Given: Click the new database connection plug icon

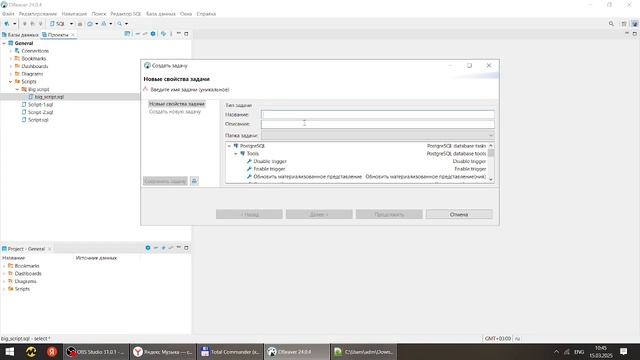Looking at the screenshot, I should pos(7,24).
